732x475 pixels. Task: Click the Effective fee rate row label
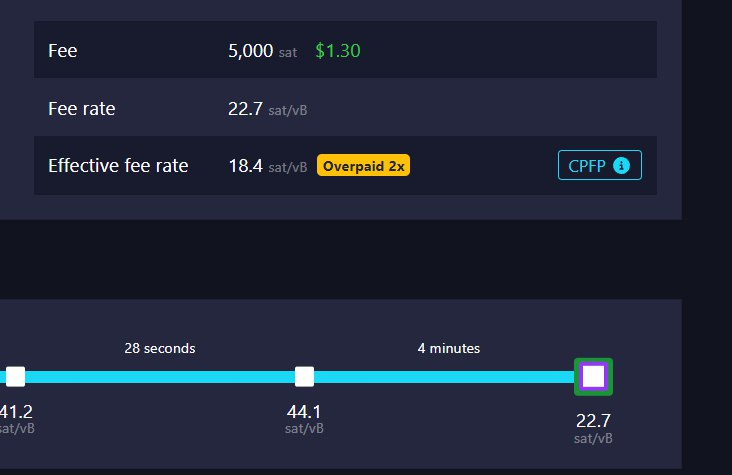[x=118, y=165]
